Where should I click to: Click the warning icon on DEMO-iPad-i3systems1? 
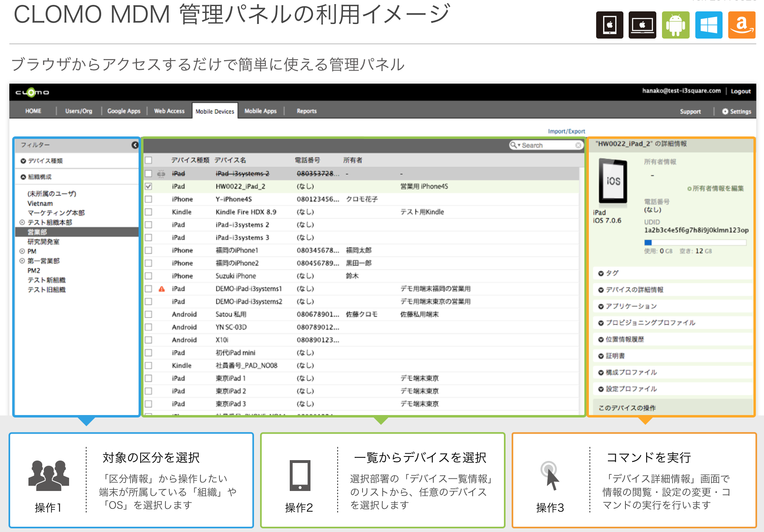coord(162,288)
